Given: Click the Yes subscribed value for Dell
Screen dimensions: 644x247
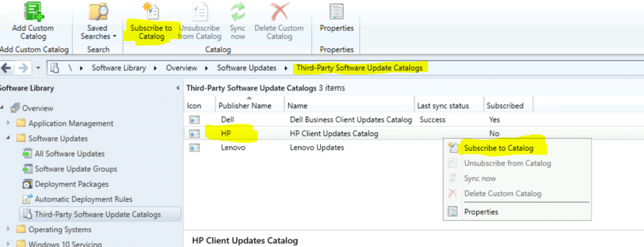Looking at the screenshot, I should (494, 120).
